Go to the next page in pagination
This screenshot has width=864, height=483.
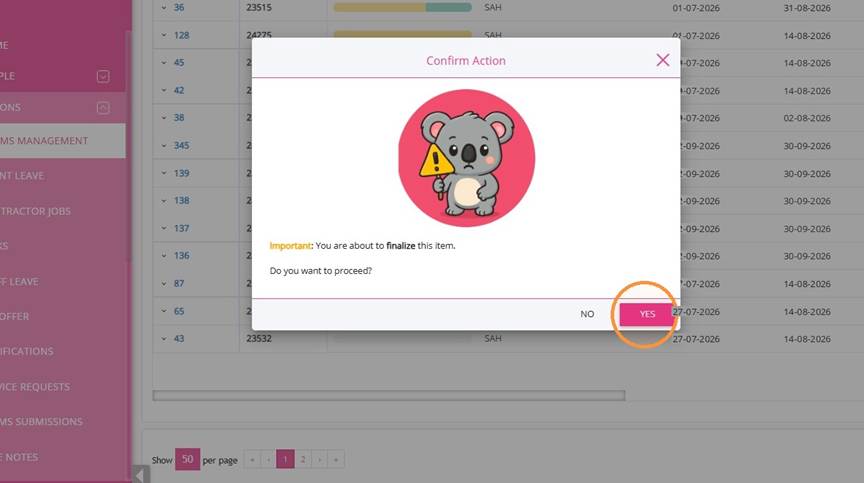(320, 459)
